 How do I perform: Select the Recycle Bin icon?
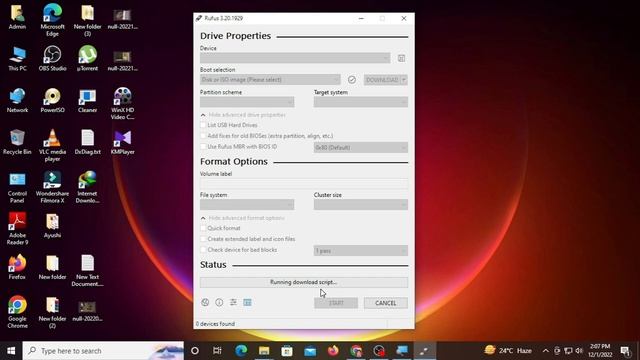point(17,142)
